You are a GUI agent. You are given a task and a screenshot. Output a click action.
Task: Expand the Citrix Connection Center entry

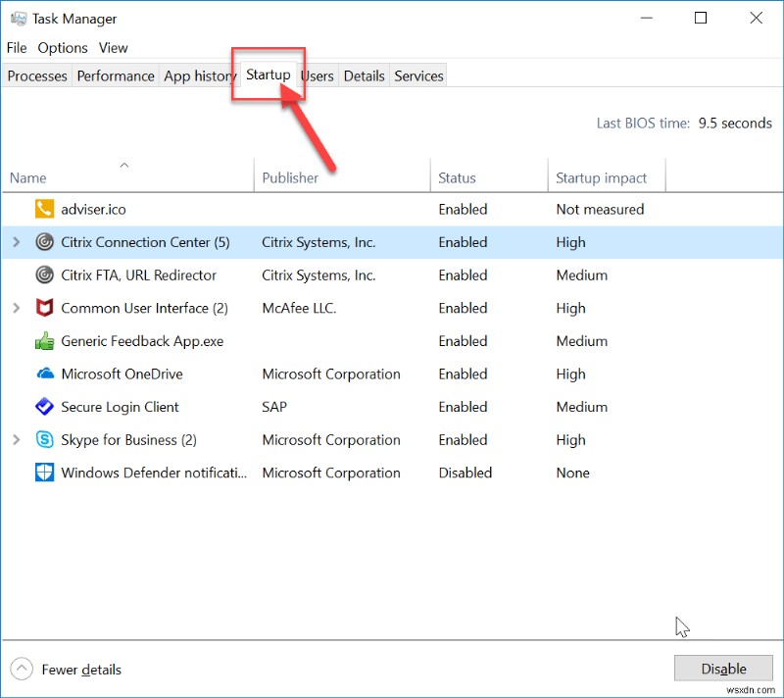click(x=17, y=242)
